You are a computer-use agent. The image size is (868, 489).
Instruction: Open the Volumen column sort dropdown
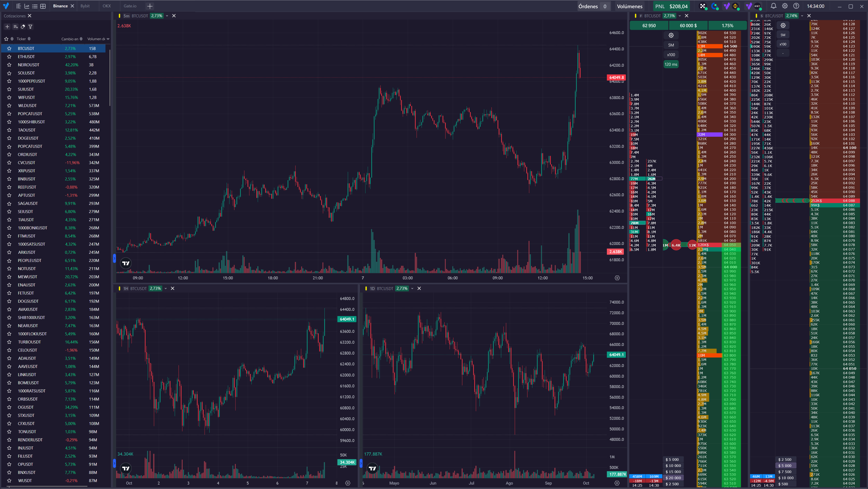click(x=108, y=39)
